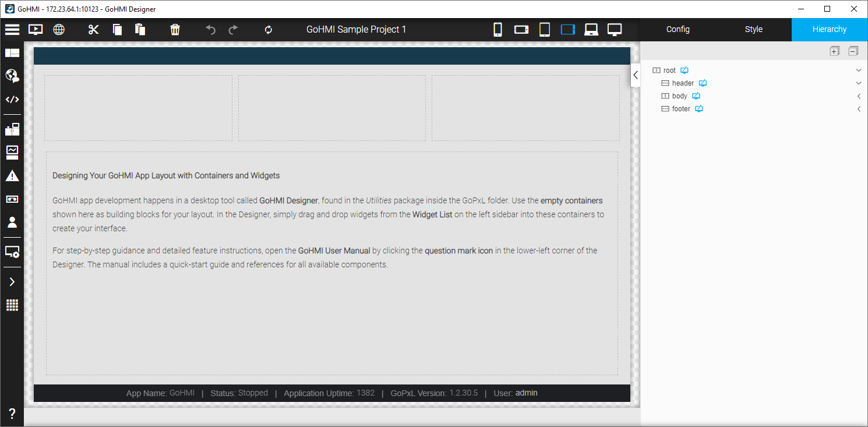Collapse the header node in hierarchy
The height and width of the screenshot is (427, 868).
[858, 83]
